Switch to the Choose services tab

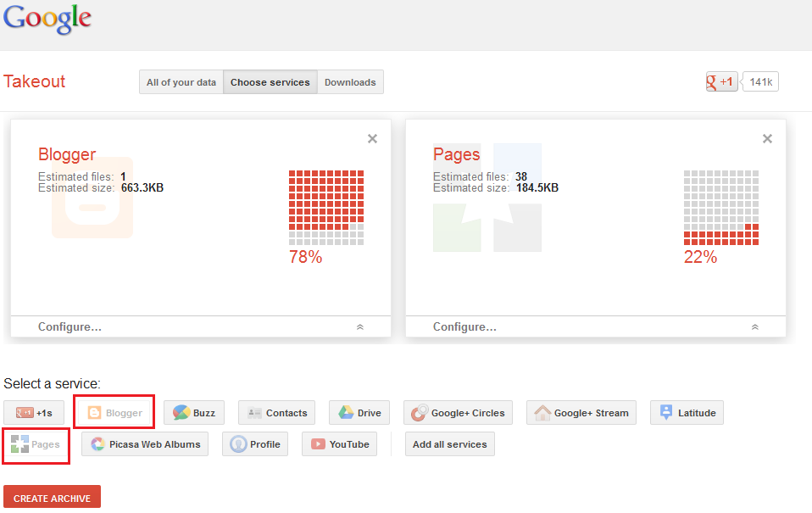coord(270,82)
